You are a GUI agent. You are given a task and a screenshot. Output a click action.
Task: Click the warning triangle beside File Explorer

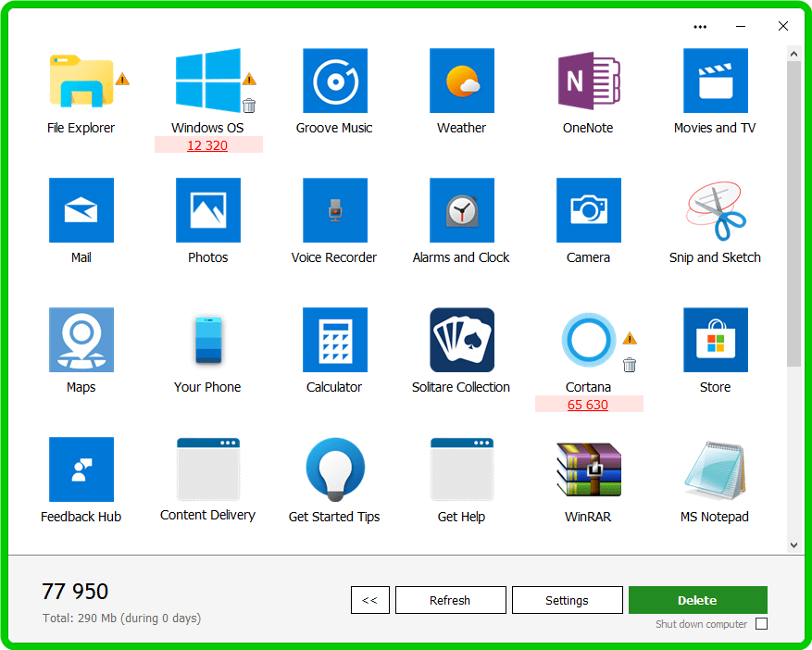coord(122,80)
